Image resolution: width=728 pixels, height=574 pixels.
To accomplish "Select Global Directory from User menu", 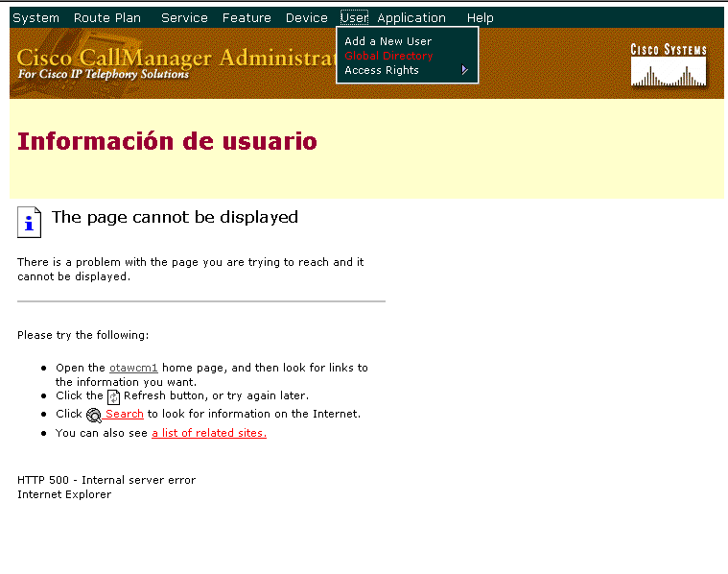I will pos(388,56).
